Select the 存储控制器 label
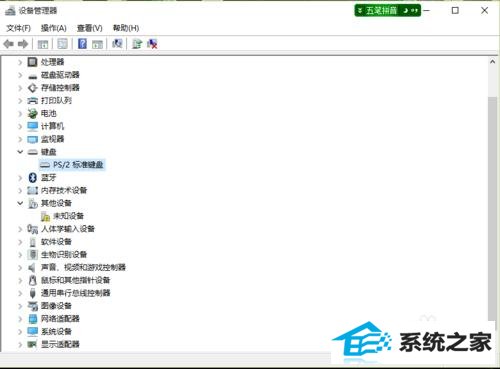 (x=60, y=88)
